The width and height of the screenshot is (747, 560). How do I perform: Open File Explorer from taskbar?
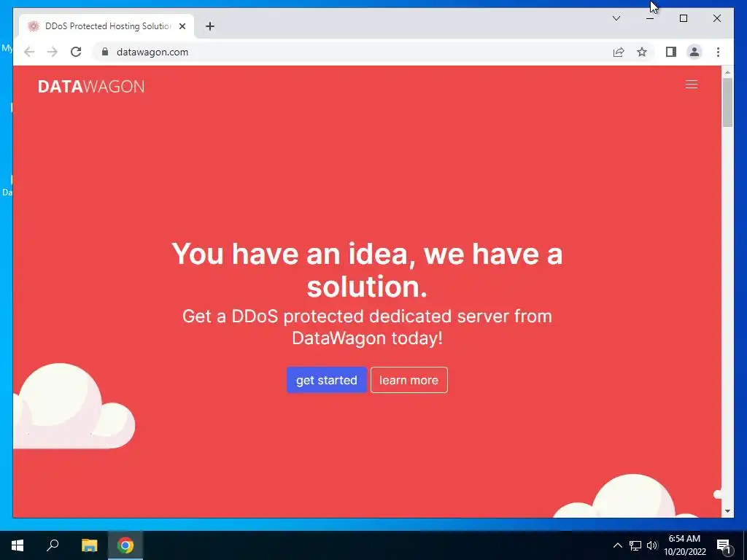pyautogui.click(x=89, y=545)
